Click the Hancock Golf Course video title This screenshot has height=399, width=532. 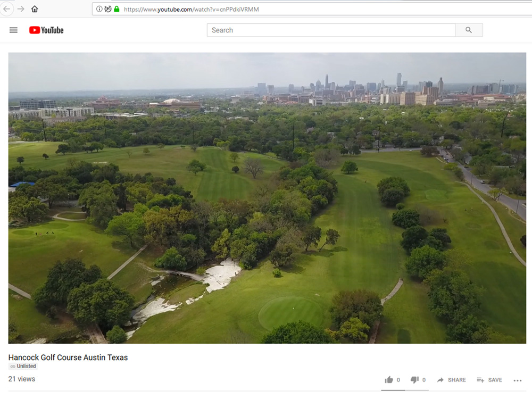click(x=68, y=358)
